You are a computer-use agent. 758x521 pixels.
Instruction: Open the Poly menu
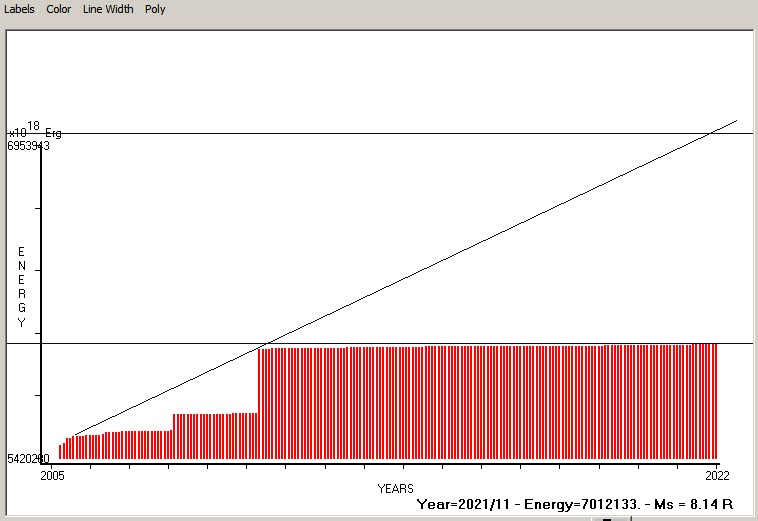click(x=155, y=9)
